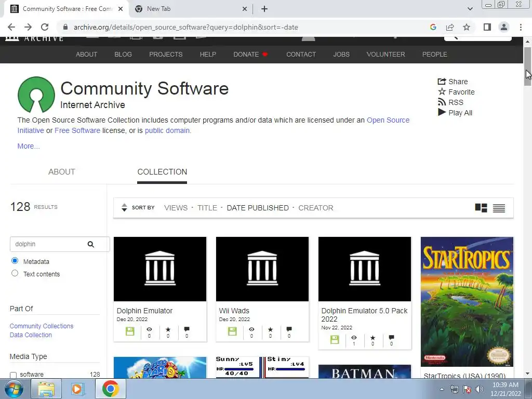Open DONATE in the Archive nav bar
This screenshot has width=532, height=399.
point(250,54)
